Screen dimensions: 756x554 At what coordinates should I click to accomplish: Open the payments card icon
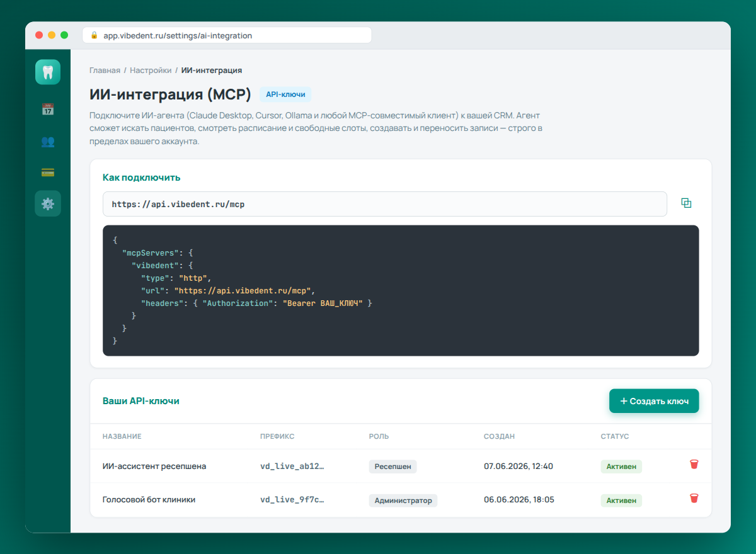tap(48, 172)
